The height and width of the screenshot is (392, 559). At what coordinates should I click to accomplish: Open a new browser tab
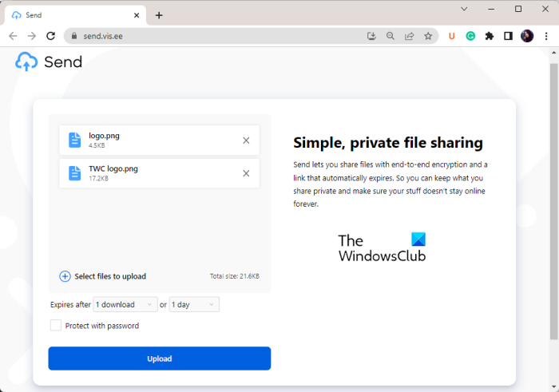(159, 15)
